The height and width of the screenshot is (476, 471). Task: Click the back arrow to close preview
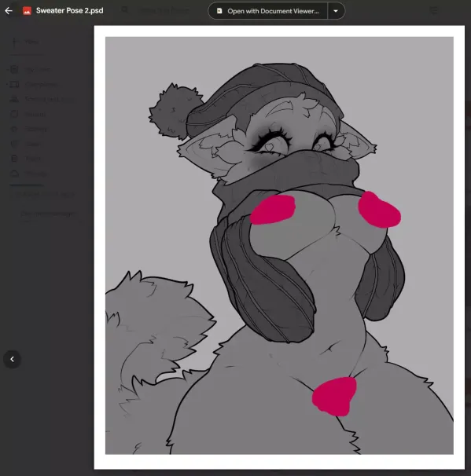(x=9, y=11)
